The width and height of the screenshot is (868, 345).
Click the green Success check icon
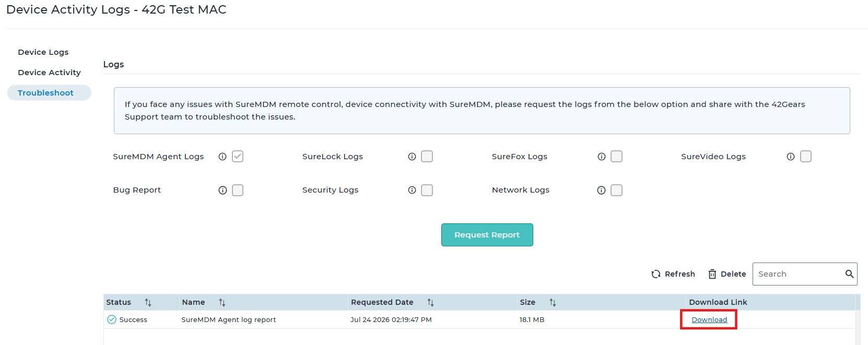(112, 319)
